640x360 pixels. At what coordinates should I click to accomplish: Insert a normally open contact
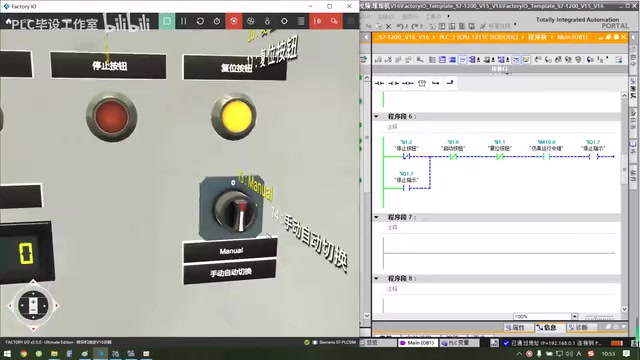379,83
